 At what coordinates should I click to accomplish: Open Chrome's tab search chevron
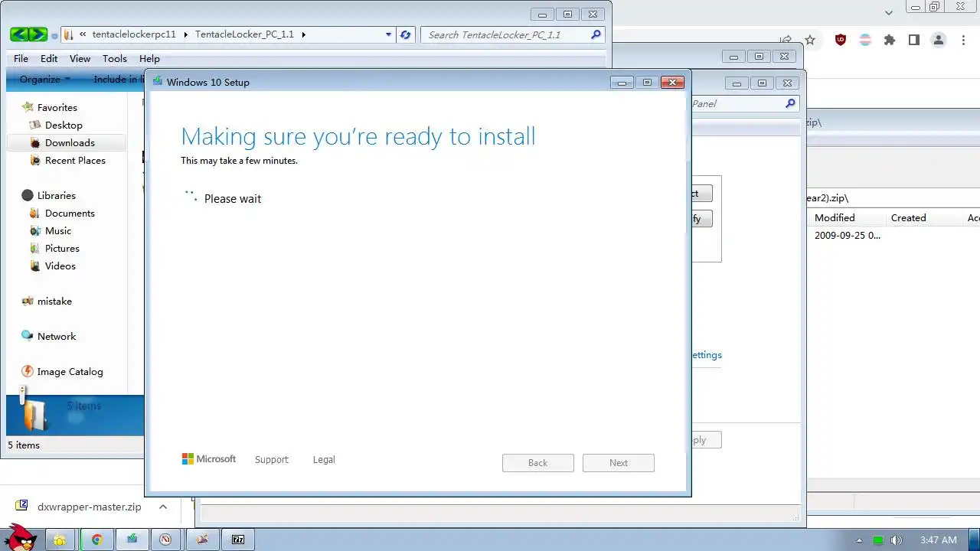point(889,12)
